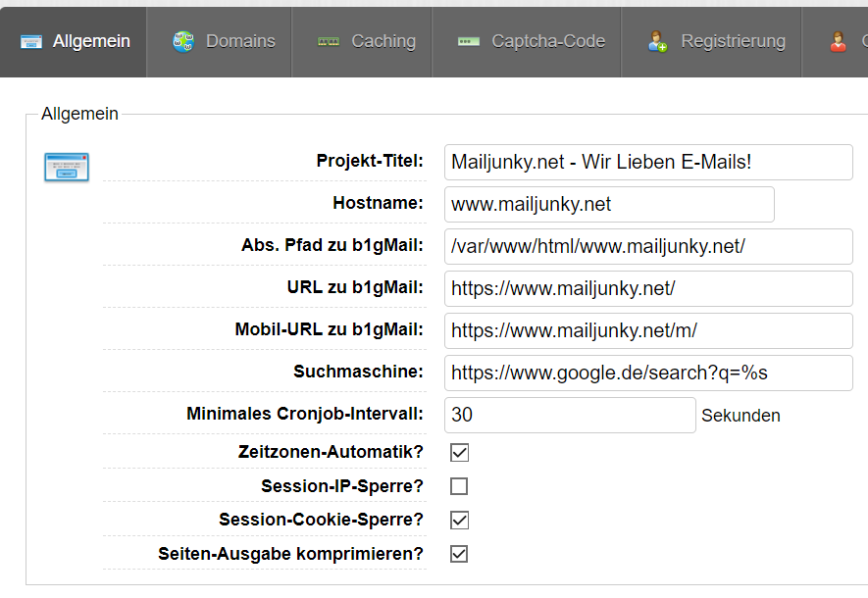The width and height of the screenshot is (868, 598).
Task: Toggle Seiten-Ausgabe komprimieren checkbox
Action: click(x=459, y=554)
